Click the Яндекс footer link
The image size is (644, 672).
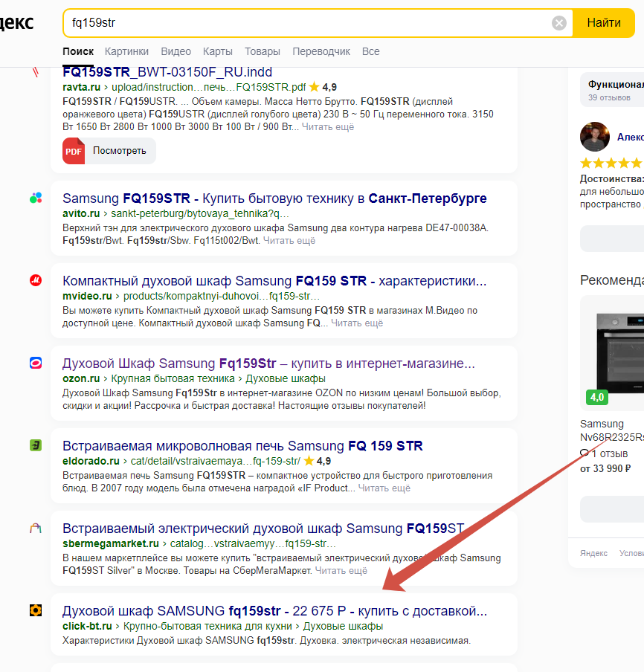point(594,553)
